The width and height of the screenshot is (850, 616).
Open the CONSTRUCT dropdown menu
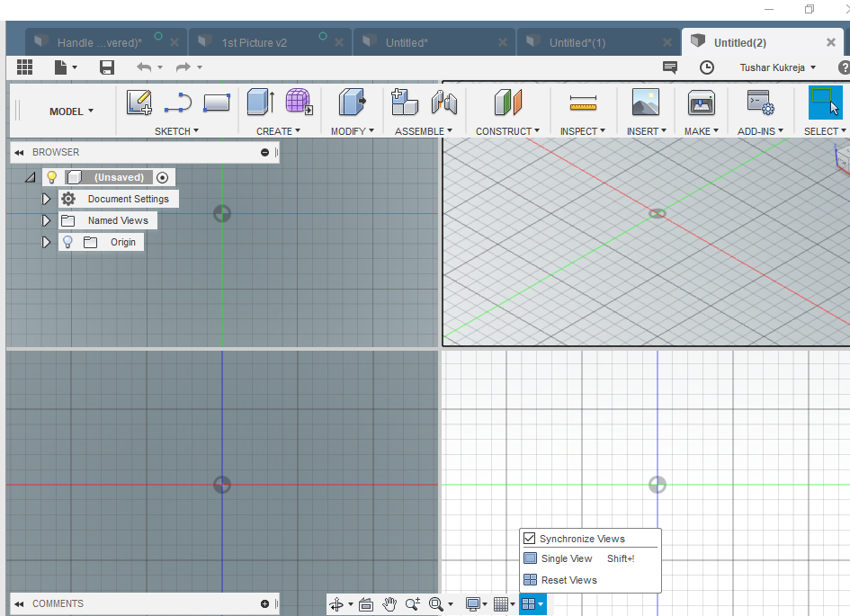coord(507,131)
